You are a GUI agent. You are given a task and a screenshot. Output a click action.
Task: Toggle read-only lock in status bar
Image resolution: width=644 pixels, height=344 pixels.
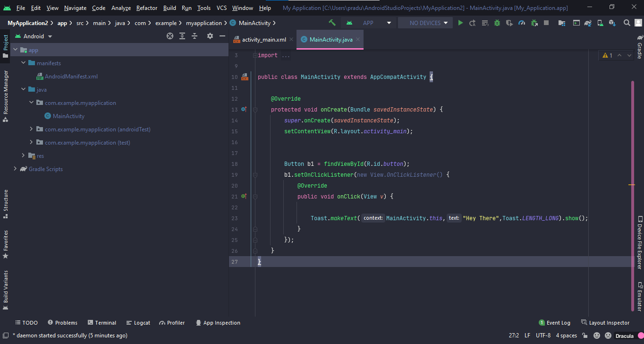pos(585,335)
